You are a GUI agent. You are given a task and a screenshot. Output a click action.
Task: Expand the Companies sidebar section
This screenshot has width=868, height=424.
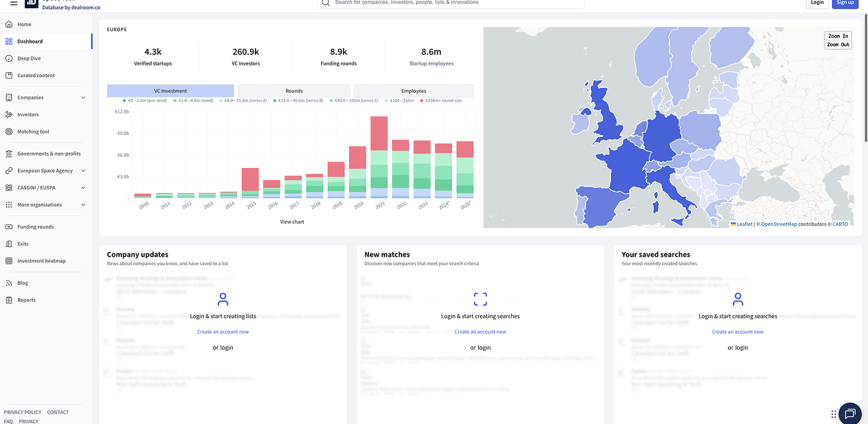click(83, 98)
